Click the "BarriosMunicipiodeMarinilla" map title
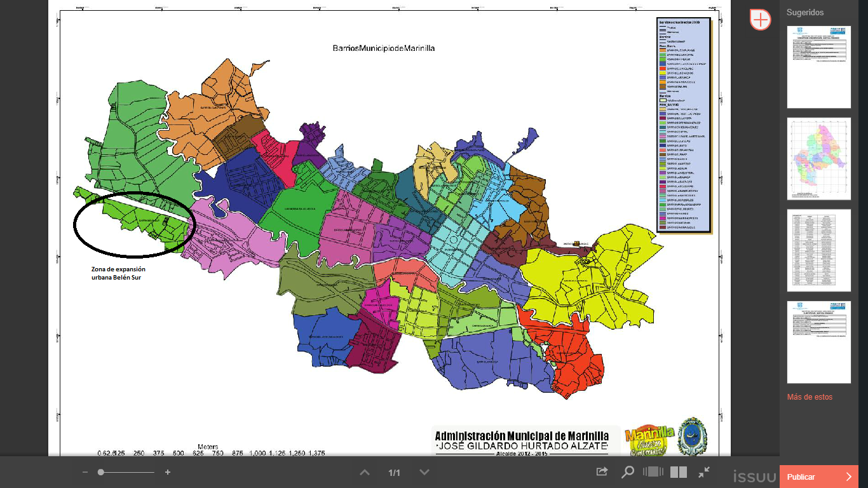 coord(384,48)
